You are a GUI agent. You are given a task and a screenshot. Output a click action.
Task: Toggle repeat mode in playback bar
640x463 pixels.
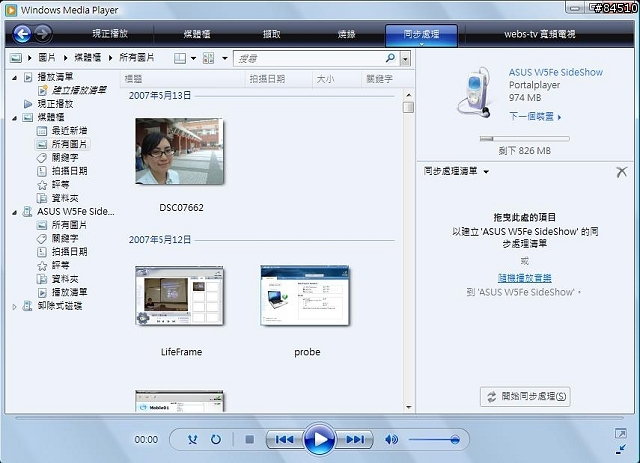pyautogui.click(x=216, y=440)
